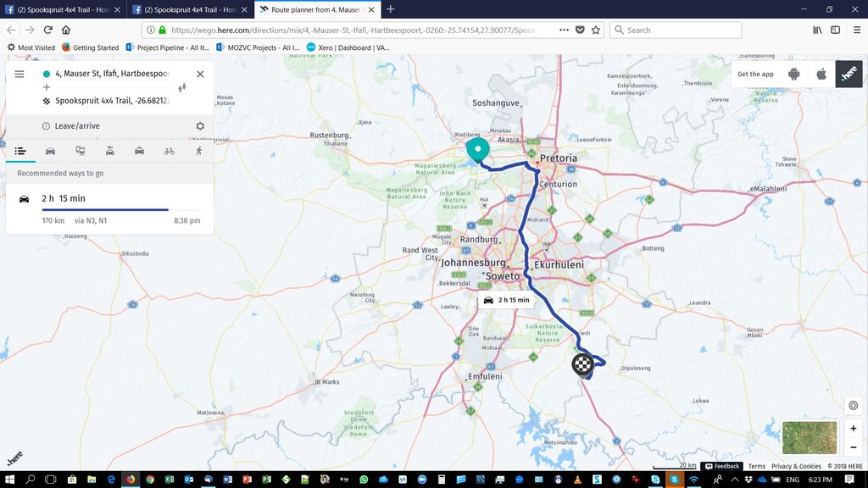Open page actions three-dot menu
Image resolution: width=868 pixels, height=488 pixels.
point(564,30)
